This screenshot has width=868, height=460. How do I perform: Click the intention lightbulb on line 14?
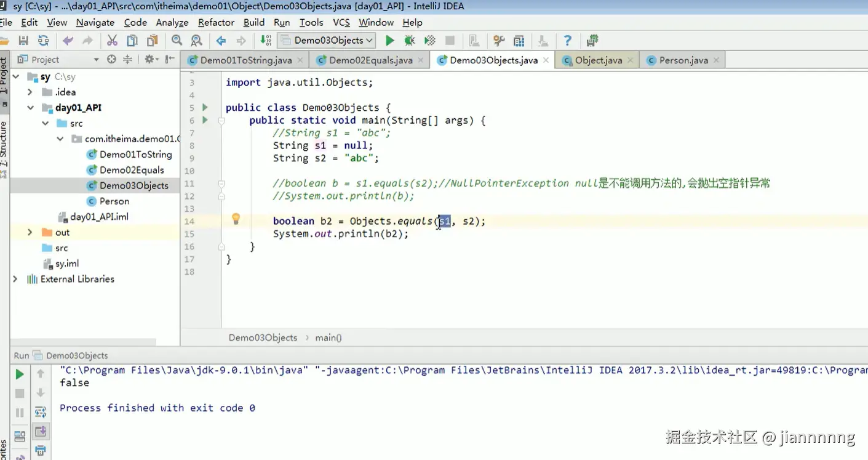click(x=236, y=219)
